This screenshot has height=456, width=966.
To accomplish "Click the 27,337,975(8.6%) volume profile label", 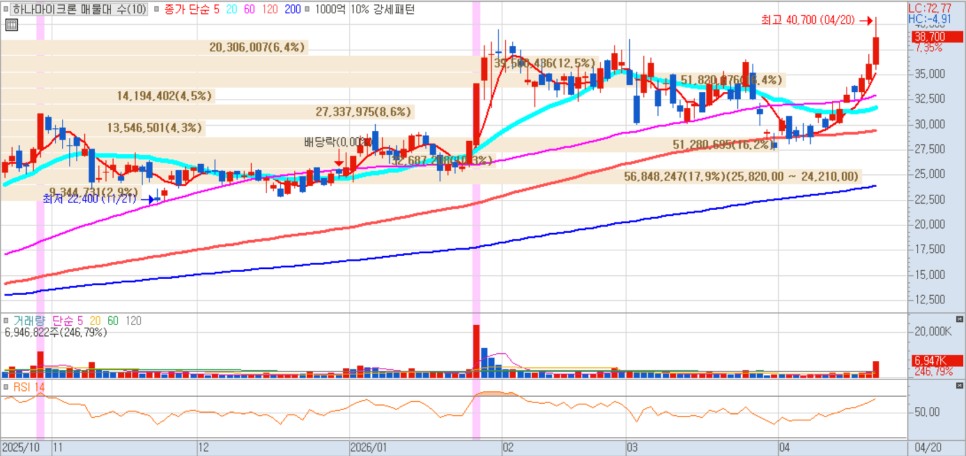I will click(x=364, y=112).
